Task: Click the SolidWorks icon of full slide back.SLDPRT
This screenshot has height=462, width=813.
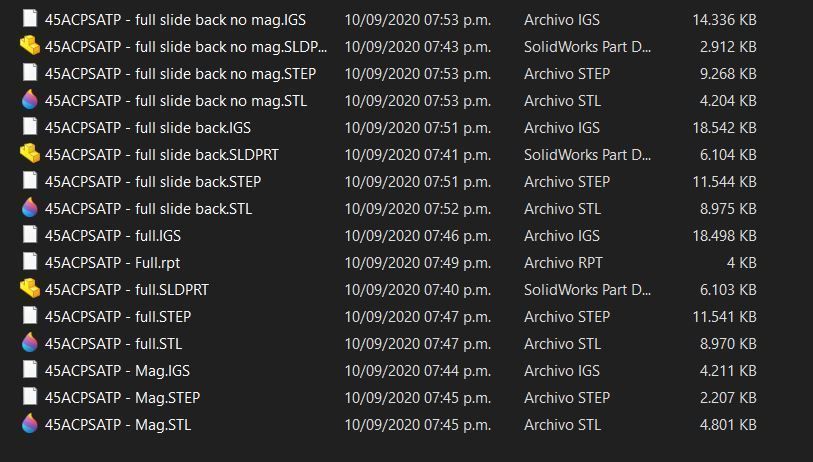Action: pyautogui.click(x=30, y=154)
